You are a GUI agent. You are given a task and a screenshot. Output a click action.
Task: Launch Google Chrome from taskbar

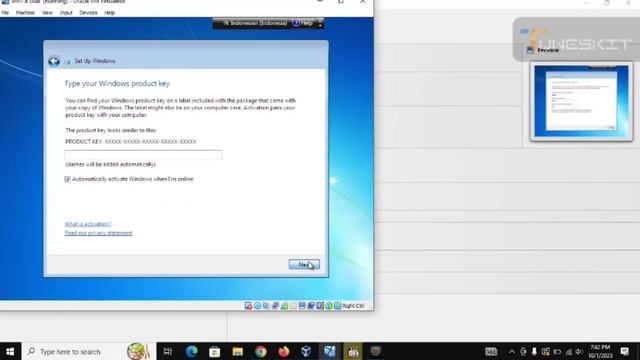pyautogui.click(x=260, y=351)
